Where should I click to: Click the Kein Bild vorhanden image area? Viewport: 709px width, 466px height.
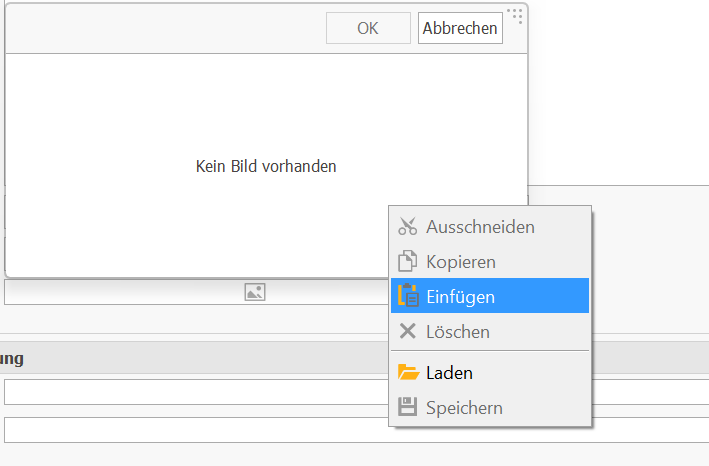point(266,165)
